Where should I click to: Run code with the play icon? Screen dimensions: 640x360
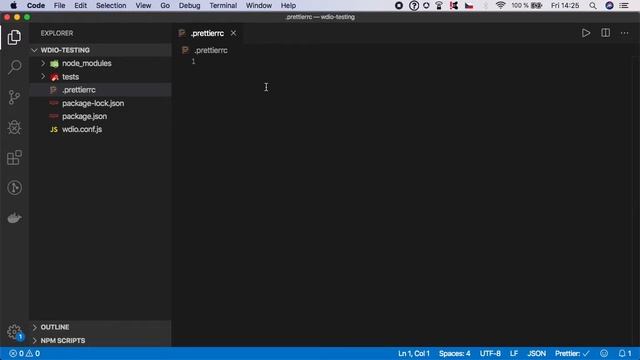586,33
